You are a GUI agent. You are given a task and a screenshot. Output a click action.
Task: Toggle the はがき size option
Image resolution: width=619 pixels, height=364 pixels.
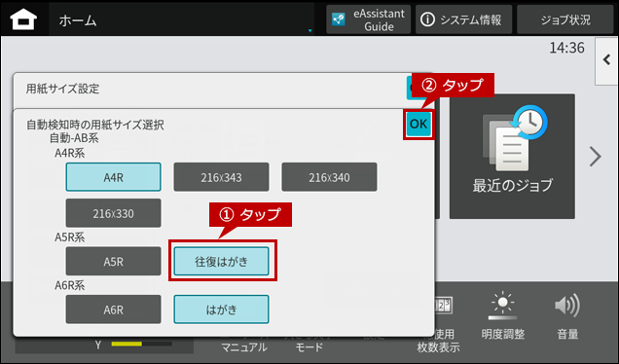tap(221, 309)
